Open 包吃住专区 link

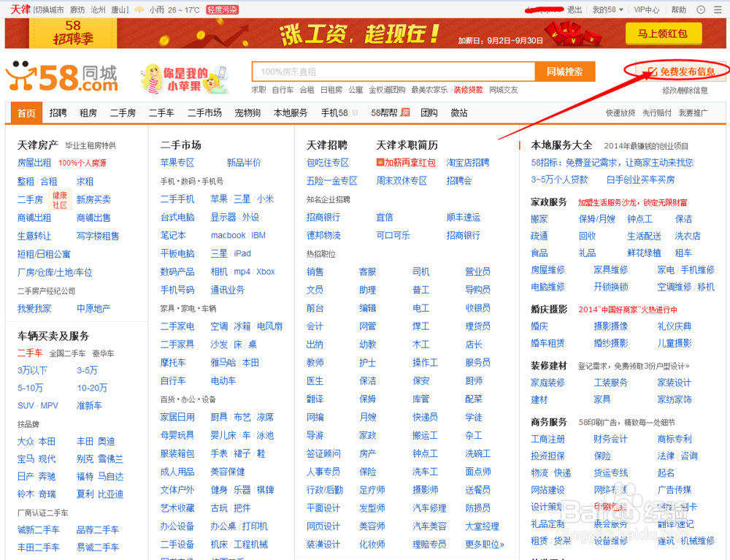tap(328, 163)
